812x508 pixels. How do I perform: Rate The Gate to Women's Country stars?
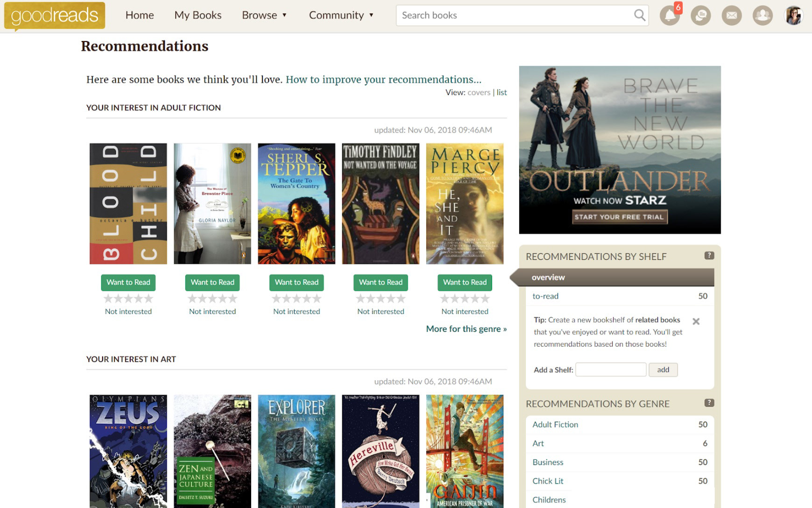click(297, 299)
